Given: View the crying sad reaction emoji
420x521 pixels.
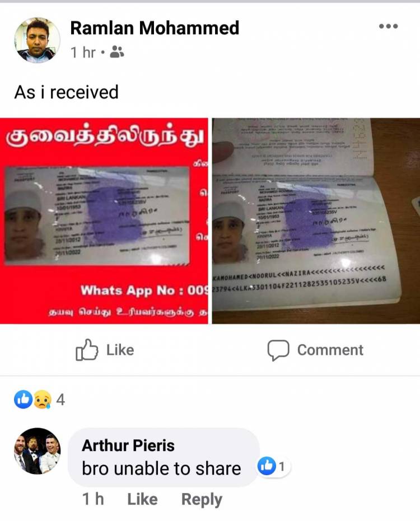Looking at the screenshot, I should click(43, 399).
